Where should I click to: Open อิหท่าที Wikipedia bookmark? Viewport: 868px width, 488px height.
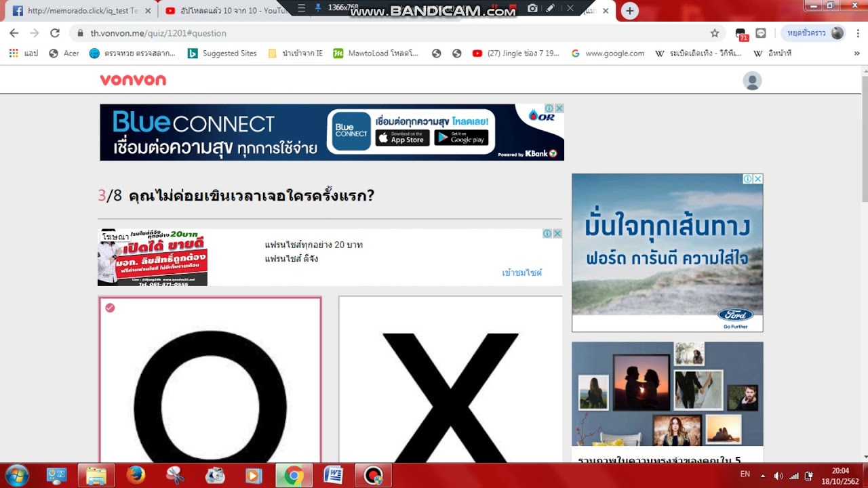(772, 53)
